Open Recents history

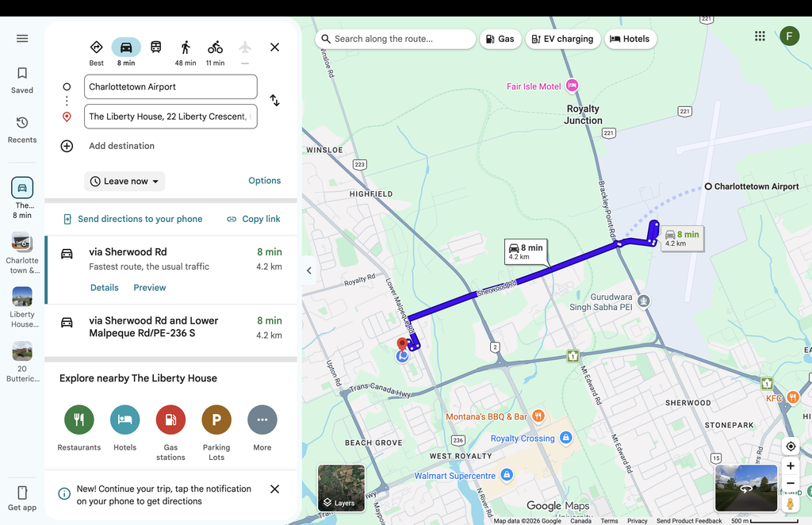(x=21, y=130)
